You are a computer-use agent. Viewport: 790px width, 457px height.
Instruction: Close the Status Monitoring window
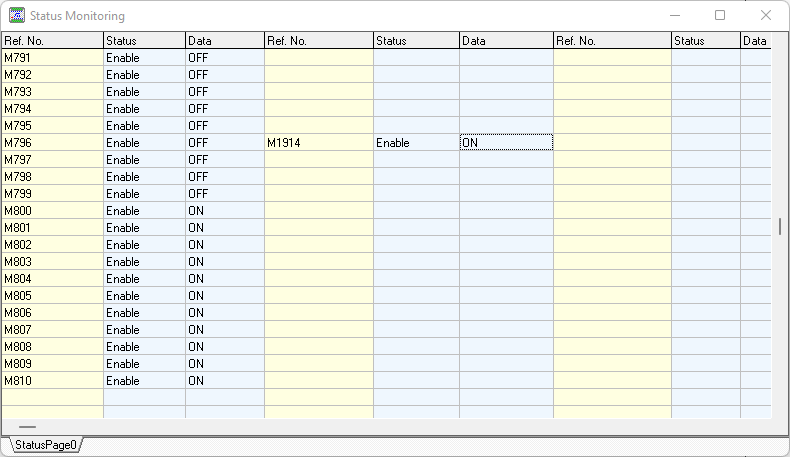(x=766, y=16)
